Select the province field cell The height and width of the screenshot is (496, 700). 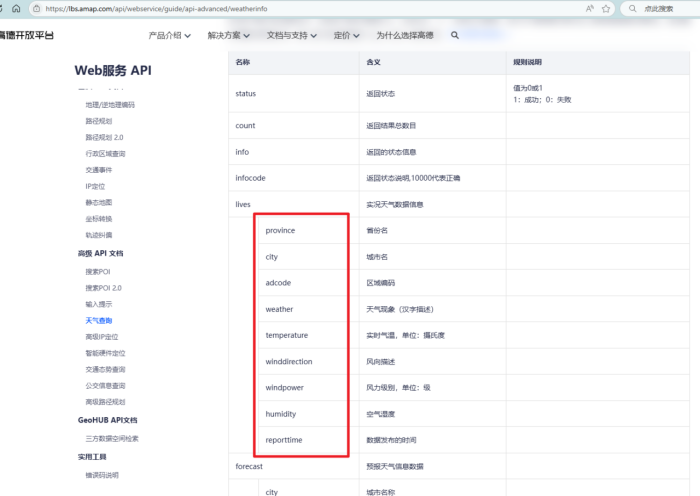click(x=309, y=230)
